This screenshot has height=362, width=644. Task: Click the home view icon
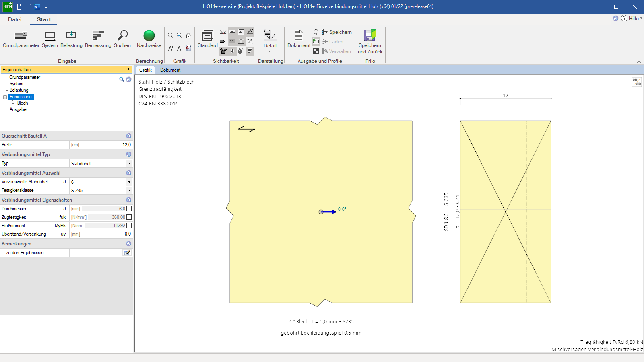(188, 35)
